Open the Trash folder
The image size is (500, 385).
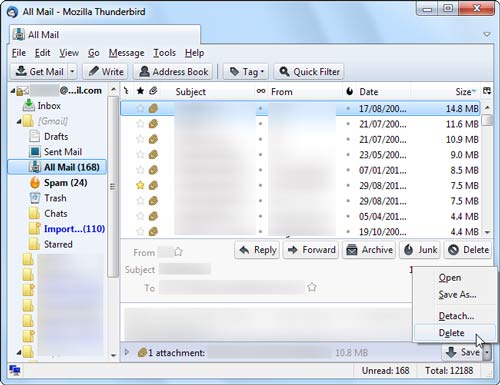[48, 198]
